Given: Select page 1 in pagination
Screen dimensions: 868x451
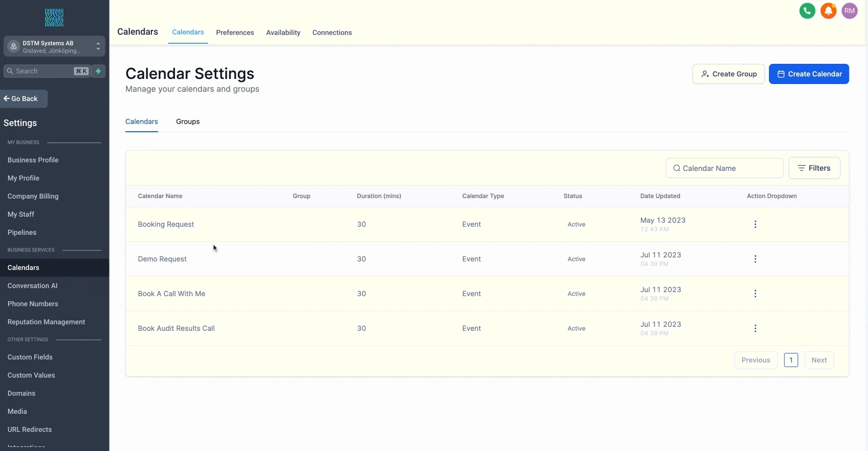Looking at the screenshot, I should coord(791,360).
